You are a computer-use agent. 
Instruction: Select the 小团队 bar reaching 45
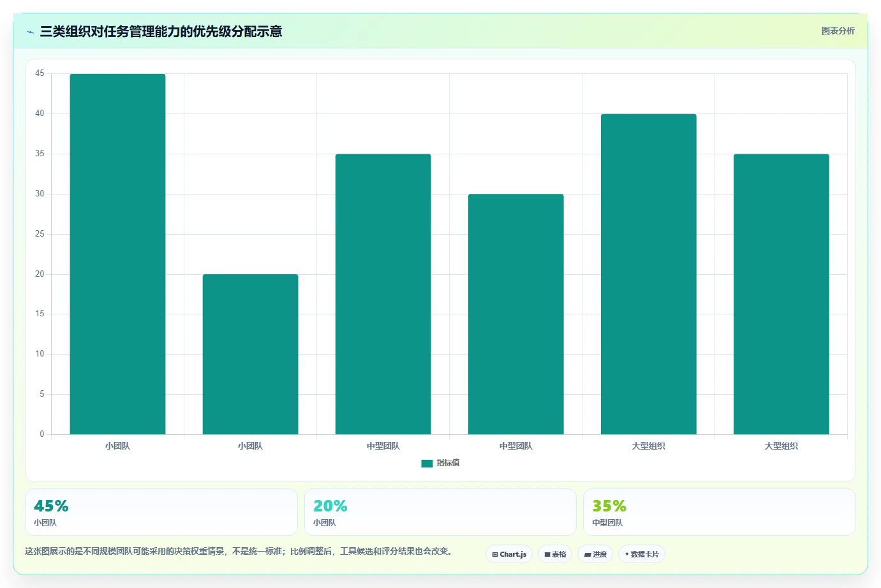pyautogui.click(x=117, y=254)
